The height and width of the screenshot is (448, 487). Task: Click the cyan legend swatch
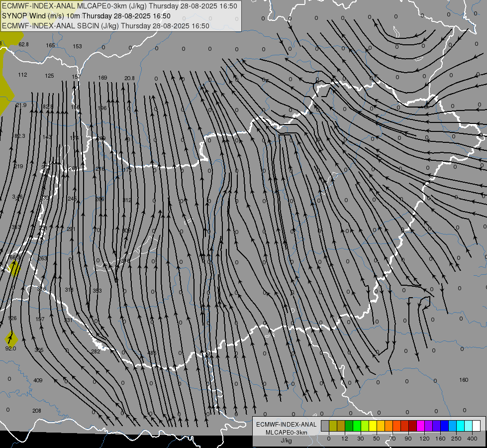[461, 426]
